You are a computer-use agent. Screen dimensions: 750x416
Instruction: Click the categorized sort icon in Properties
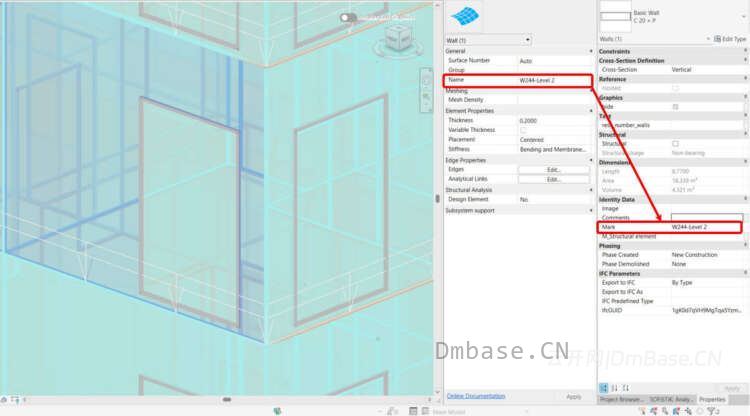[604, 388]
